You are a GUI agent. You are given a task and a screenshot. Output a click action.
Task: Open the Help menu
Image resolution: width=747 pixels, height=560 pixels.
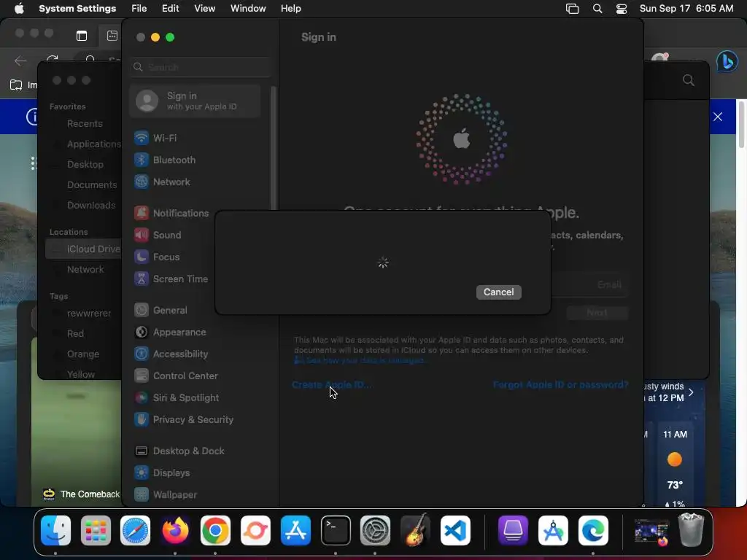pyautogui.click(x=290, y=9)
